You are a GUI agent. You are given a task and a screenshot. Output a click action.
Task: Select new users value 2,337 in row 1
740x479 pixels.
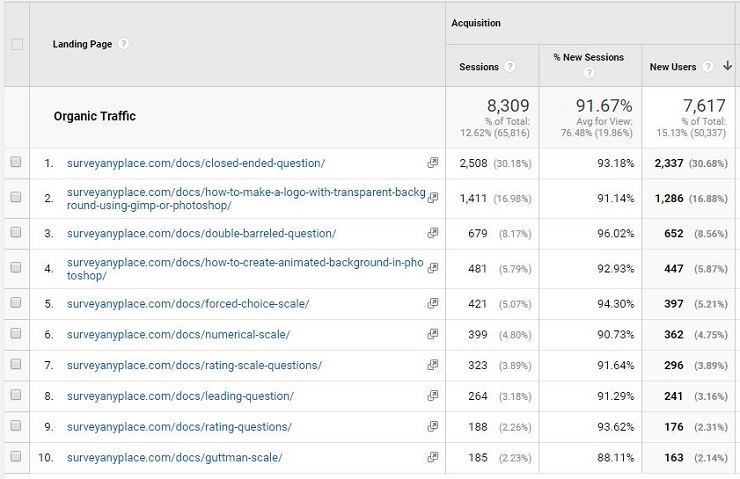(669, 163)
